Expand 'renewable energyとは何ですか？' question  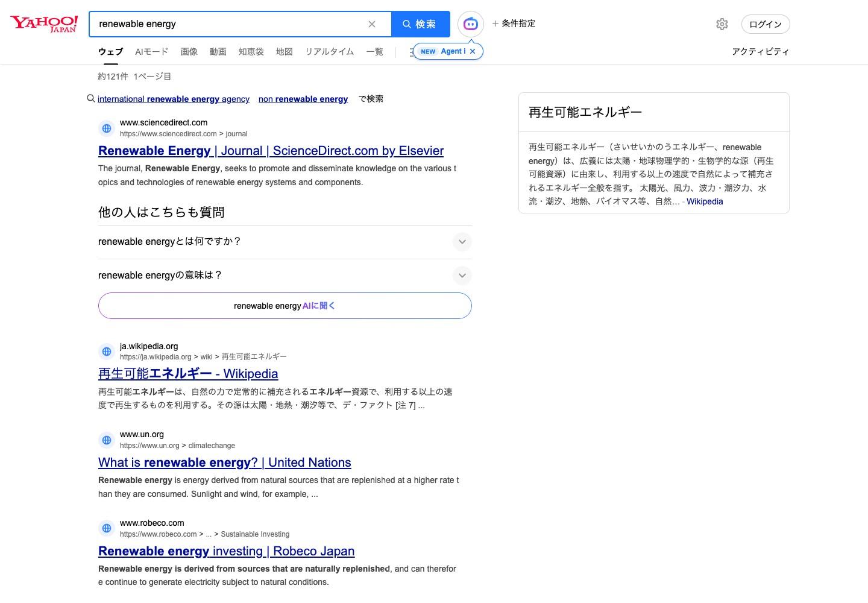pyautogui.click(x=285, y=242)
